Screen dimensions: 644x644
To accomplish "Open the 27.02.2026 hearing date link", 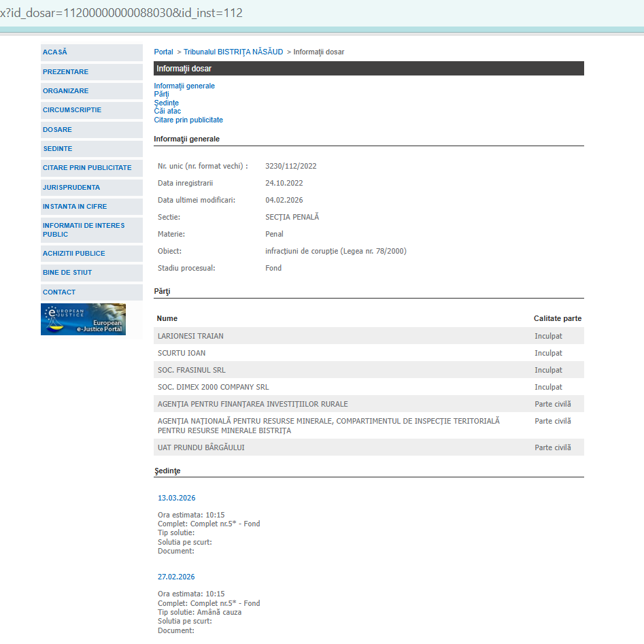I will [x=176, y=577].
